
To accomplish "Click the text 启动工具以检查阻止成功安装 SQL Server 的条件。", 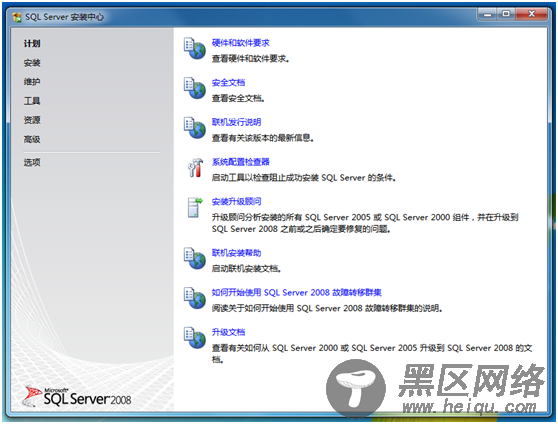I will [x=304, y=177].
